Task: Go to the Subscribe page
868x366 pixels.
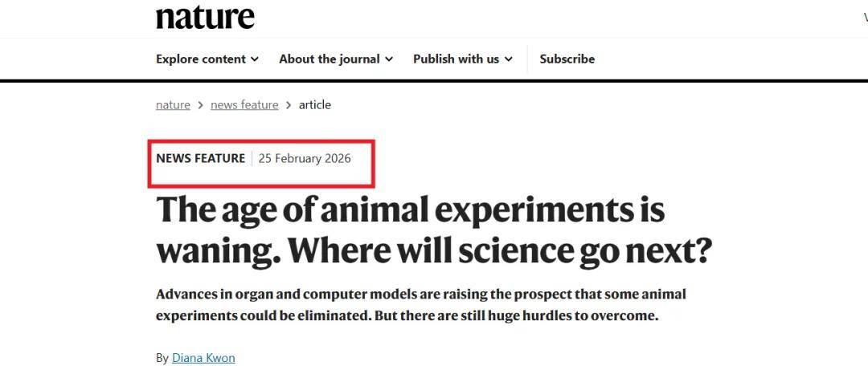Action: click(567, 59)
